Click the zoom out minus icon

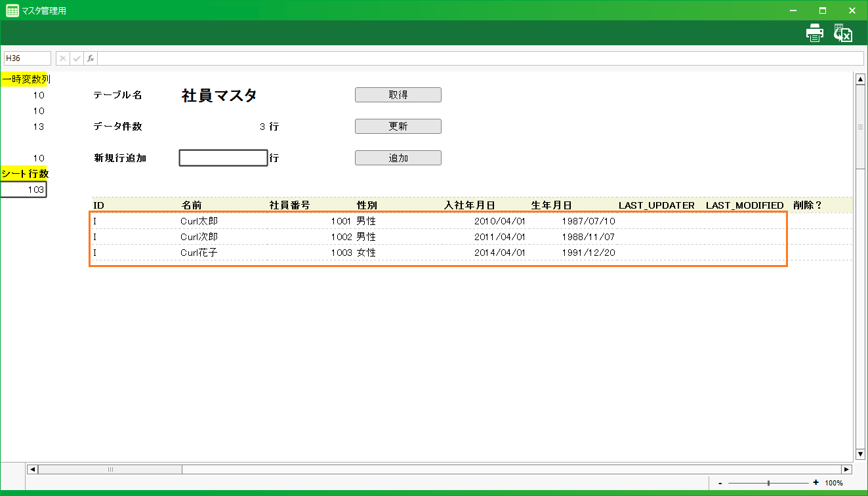(720, 483)
